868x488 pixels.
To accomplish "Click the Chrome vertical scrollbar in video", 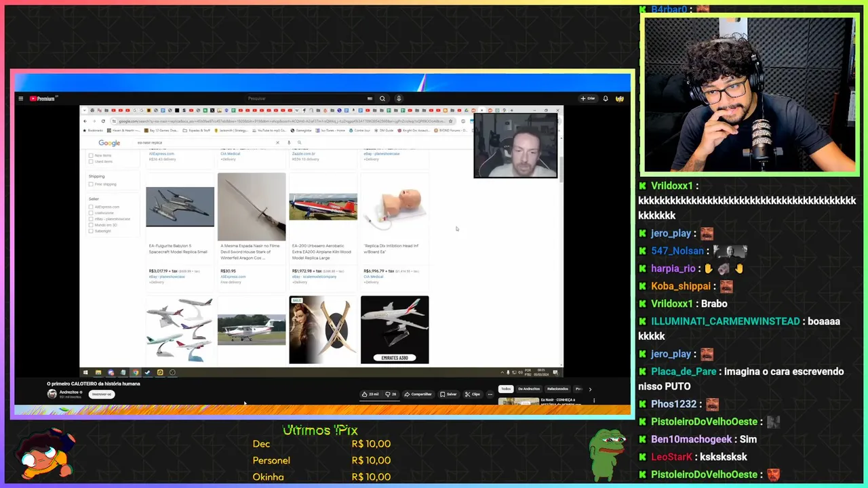I will (x=560, y=169).
